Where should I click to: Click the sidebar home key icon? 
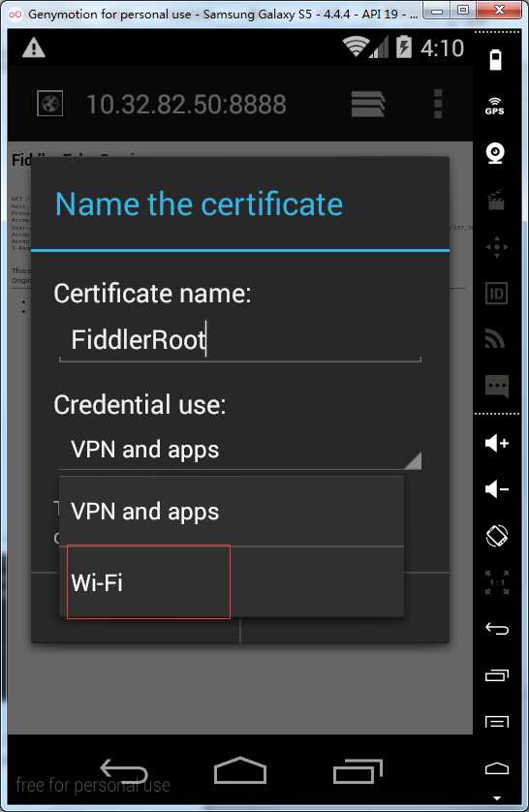coord(497,768)
